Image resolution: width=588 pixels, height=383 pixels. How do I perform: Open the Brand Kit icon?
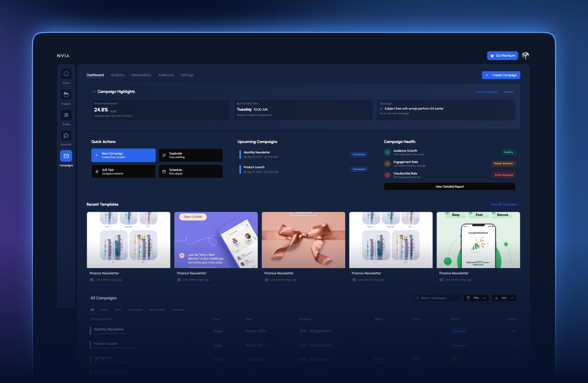(x=66, y=136)
